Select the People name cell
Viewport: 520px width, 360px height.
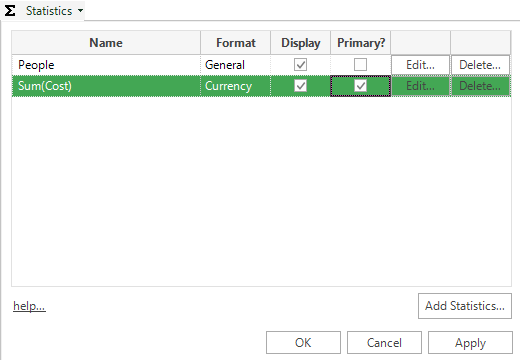106,65
